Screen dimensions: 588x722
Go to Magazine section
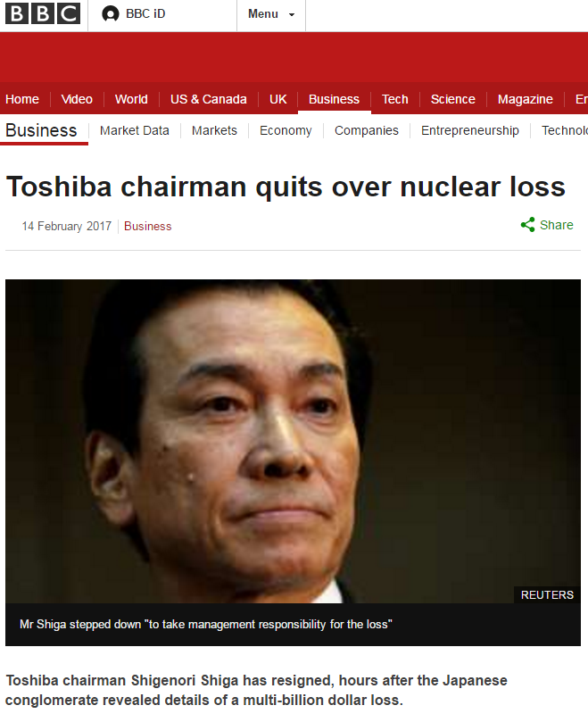pos(526,99)
